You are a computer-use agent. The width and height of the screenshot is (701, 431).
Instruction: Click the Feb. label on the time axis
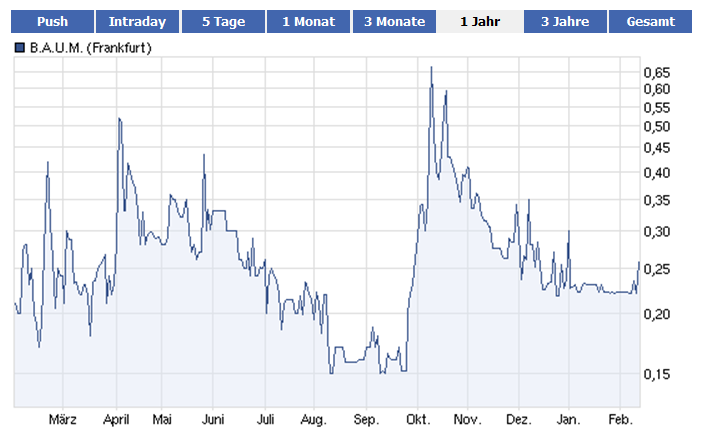[620, 419]
